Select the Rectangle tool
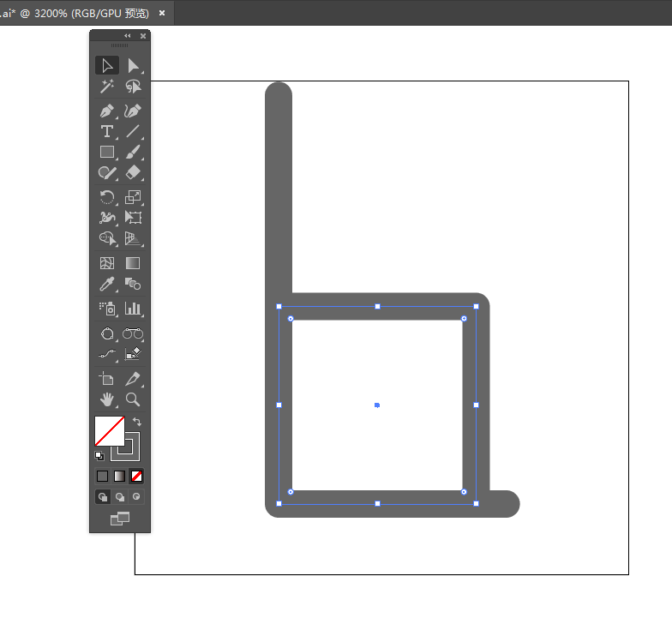672x642 pixels. point(107,152)
